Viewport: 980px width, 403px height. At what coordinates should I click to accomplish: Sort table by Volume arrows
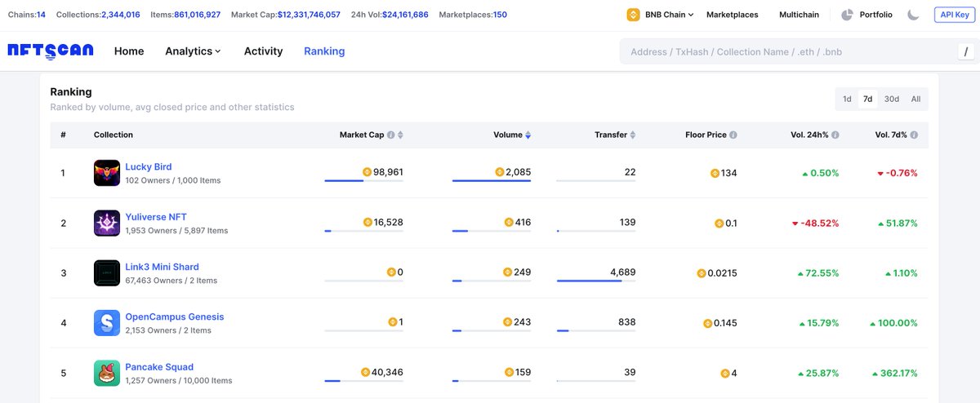click(528, 135)
